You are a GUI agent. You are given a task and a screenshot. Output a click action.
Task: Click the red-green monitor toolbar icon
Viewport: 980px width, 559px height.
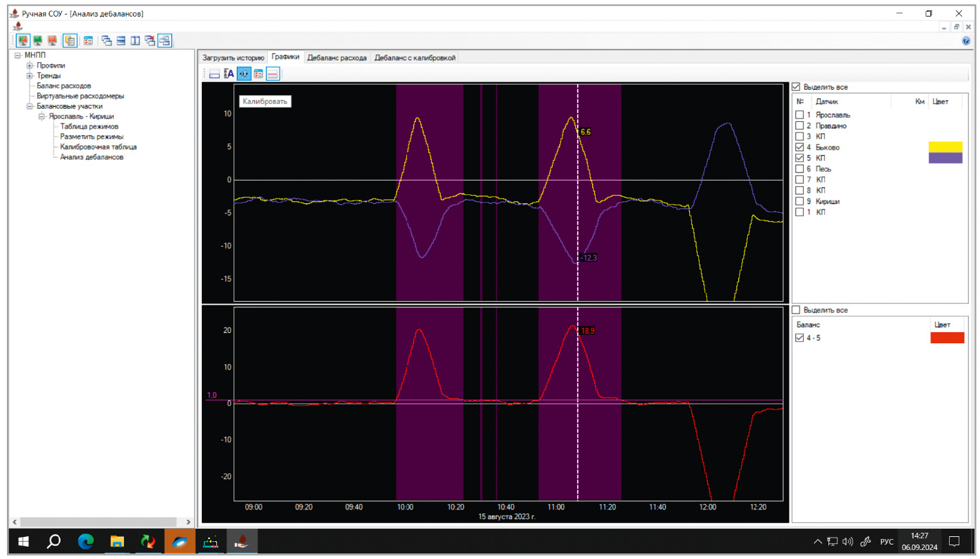coord(23,41)
